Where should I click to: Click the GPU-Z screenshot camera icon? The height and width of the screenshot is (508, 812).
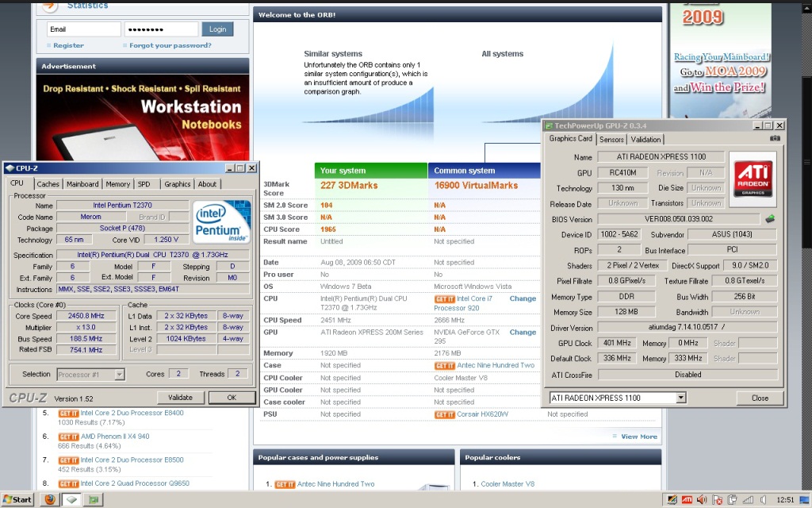point(775,138)
